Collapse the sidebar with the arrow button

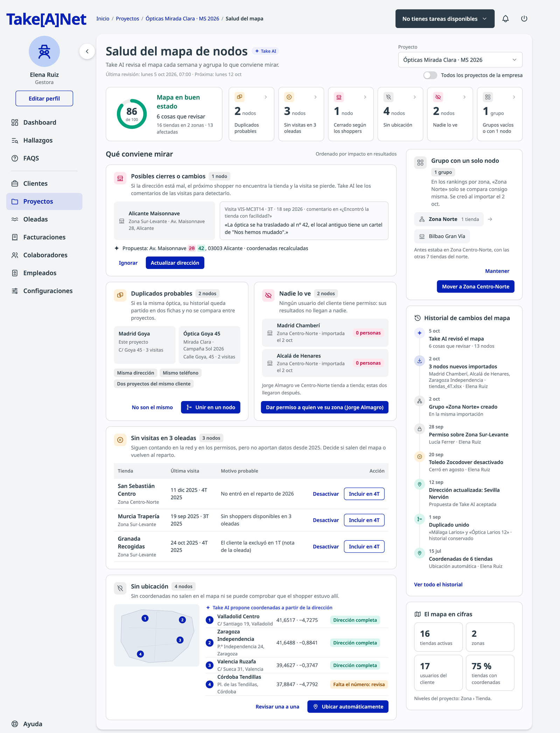pyautogui.click(x=87, y=51)
